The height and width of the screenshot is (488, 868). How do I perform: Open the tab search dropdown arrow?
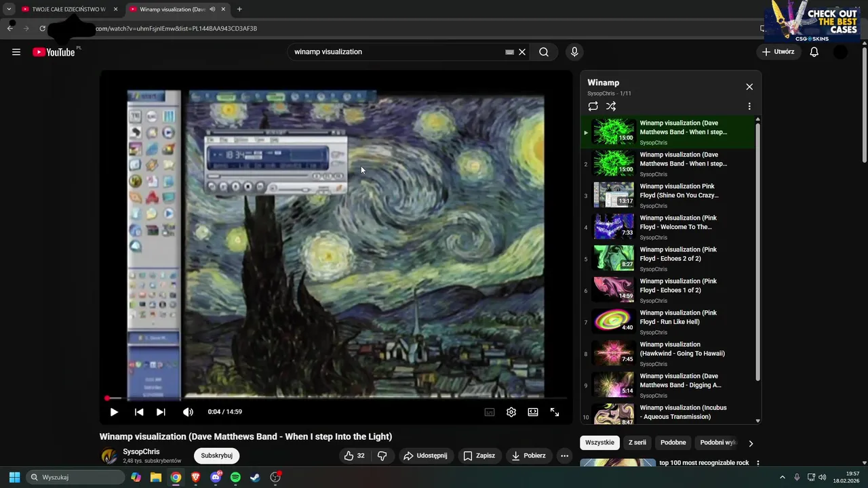[9, 9]
